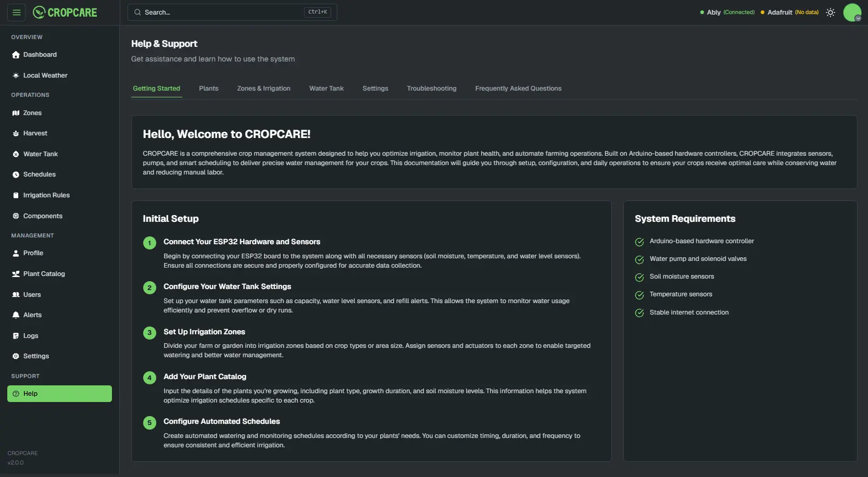Click the Ctrl+K shortcut badge

[318, 12]
